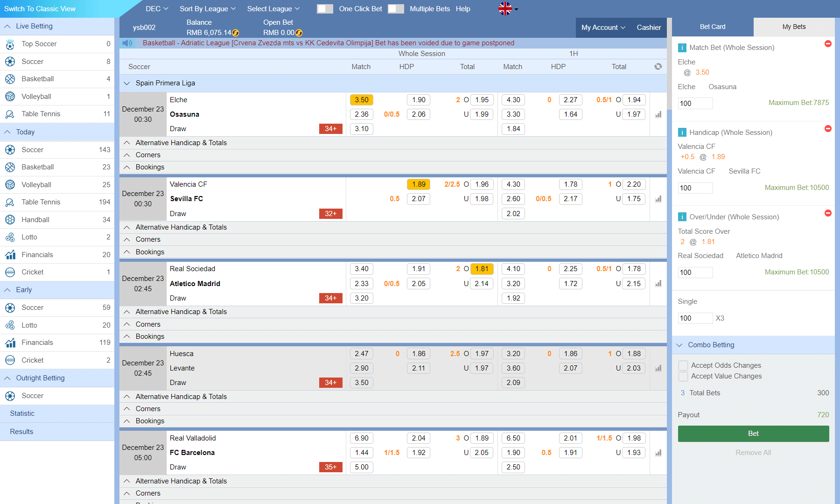Click the Single stake input field
The image size is (840, 504).
(695, 318)
